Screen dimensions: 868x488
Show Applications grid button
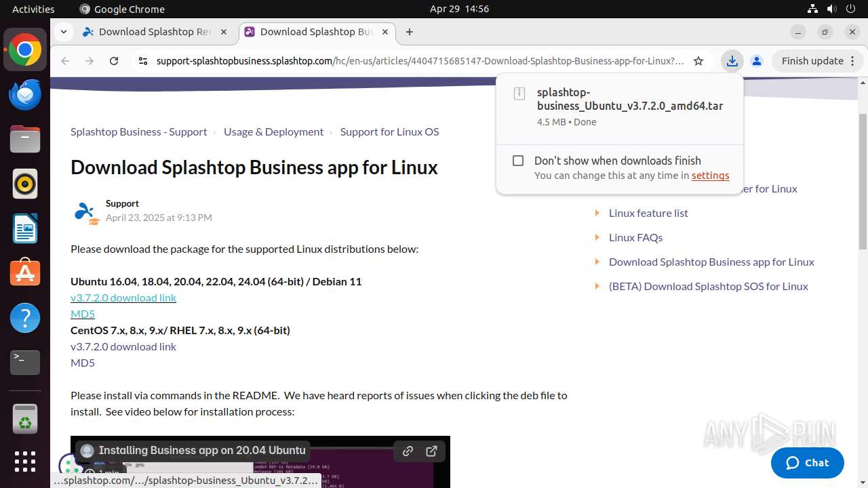25,462
